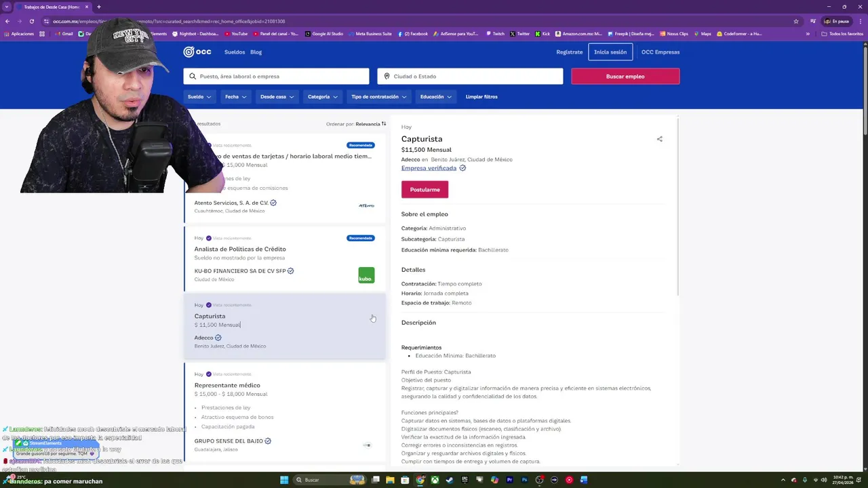Expand the Categoría filter dropdown

pyautogui.click(x=323, y=97)
